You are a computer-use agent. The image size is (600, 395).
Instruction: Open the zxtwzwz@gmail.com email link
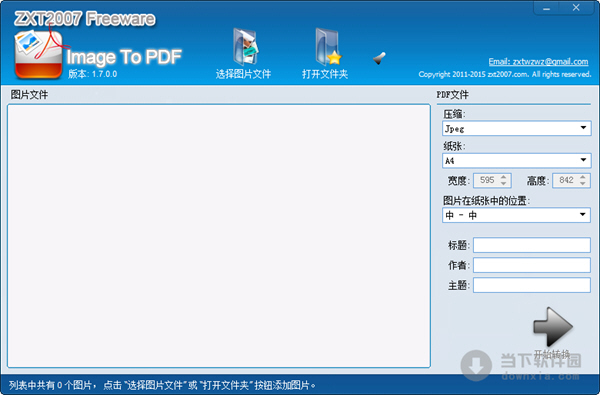click(538, 62)
